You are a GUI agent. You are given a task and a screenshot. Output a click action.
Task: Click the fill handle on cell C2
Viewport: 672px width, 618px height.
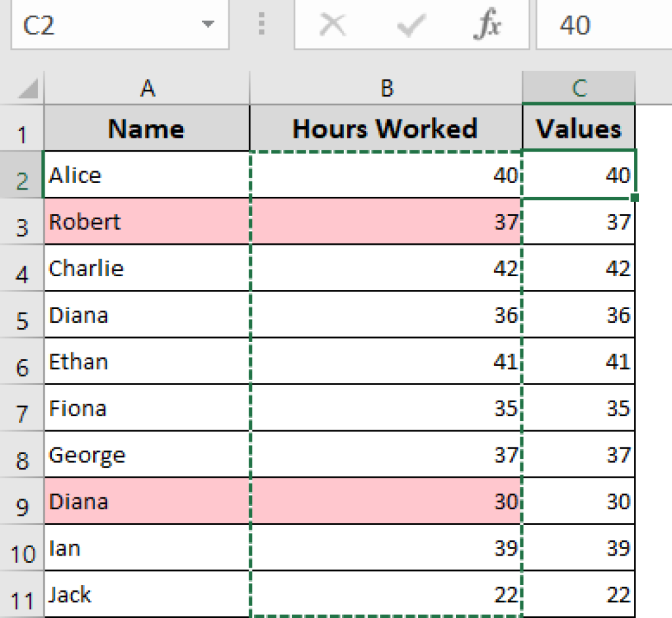[x=635, y=197]
